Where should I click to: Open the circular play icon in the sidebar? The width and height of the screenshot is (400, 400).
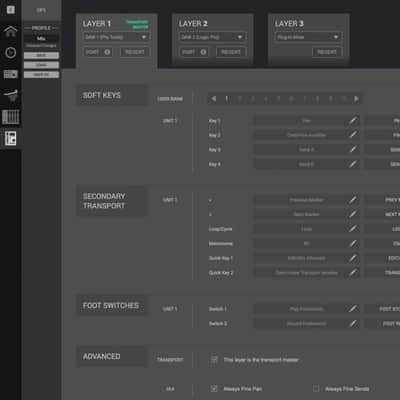pyautogui.click(x=10, y=52)
